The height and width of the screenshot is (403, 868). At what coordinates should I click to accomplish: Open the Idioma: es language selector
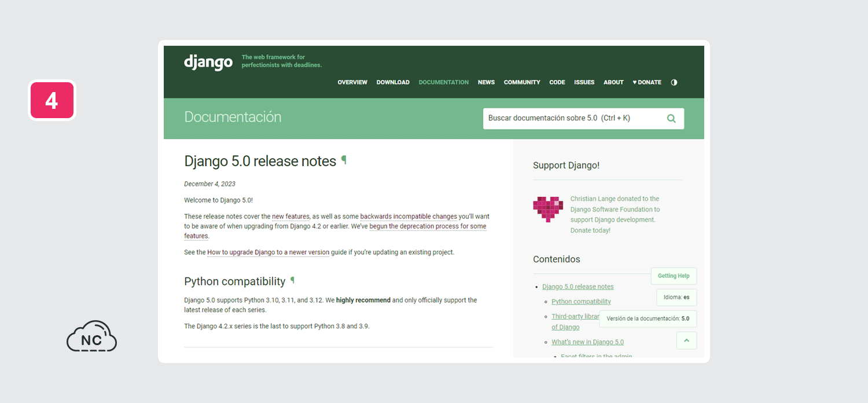point(676,297)
